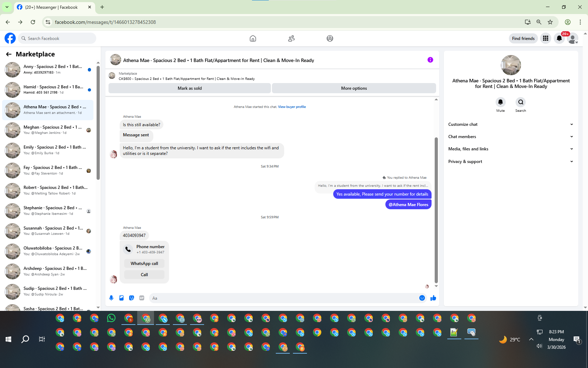Open the Windows notification center icon

pyautogui.click(x=577, y=339)
